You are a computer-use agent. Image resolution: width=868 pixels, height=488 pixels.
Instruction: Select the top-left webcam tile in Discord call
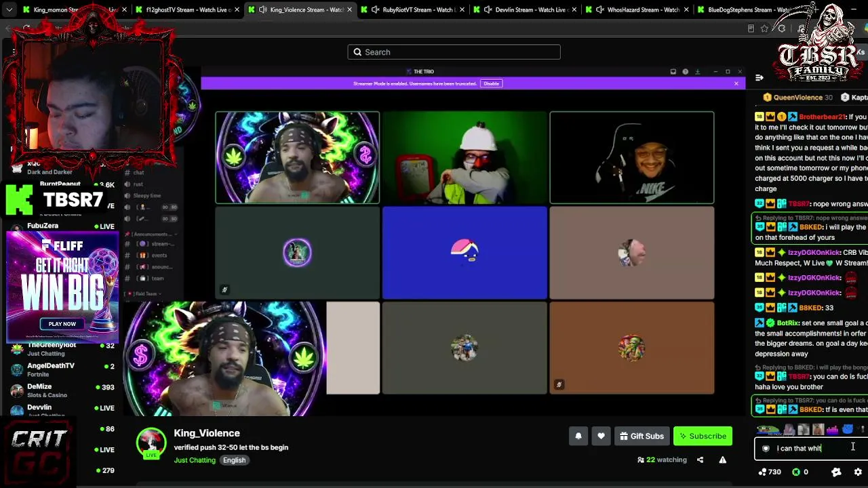click(x=297, y=157)
